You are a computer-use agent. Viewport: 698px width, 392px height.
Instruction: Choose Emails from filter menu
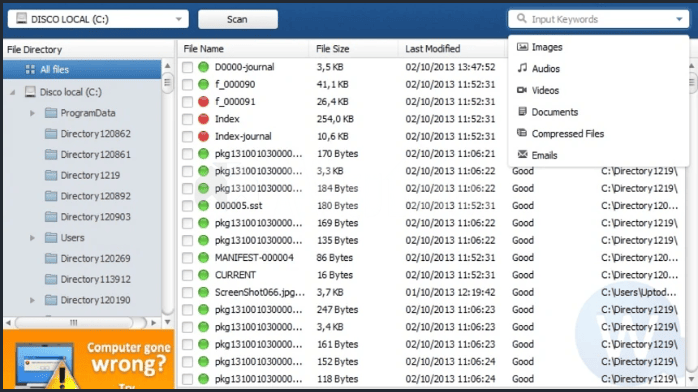tap(598, 155)
